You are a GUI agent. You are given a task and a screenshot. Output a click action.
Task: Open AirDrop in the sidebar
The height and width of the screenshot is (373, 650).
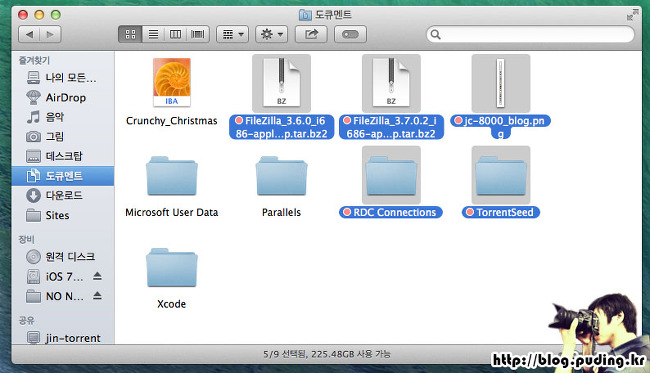(x=63, y=97)
